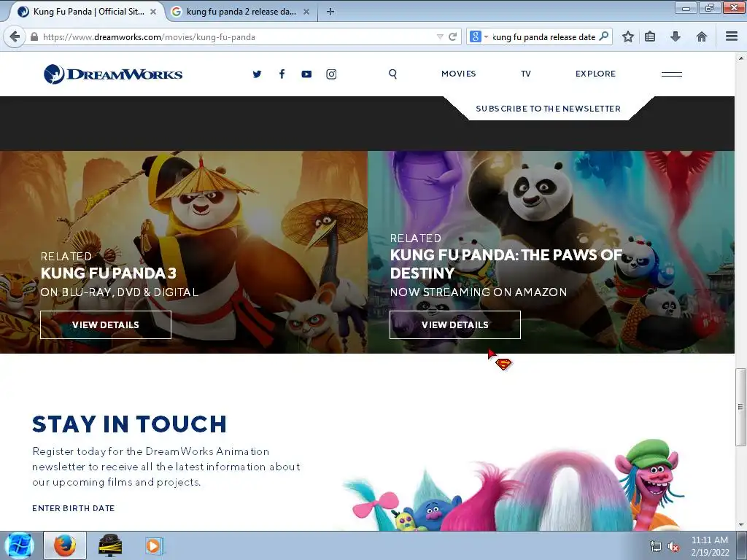Go to the browser home page icon

[701, 36]
